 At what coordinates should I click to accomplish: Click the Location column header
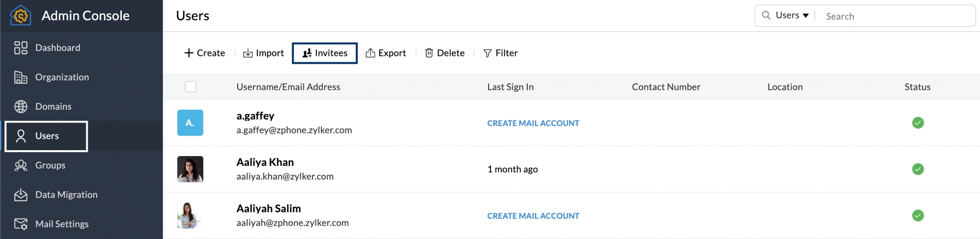pos(785,87)
